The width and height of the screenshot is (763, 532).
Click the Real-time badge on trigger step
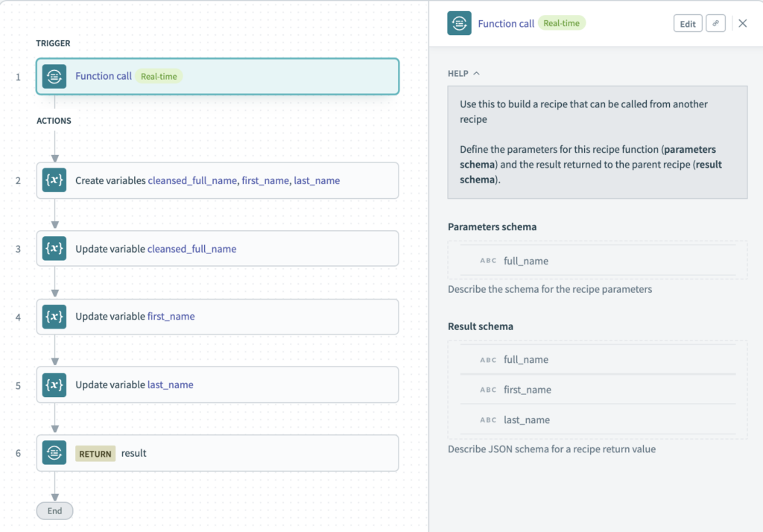click(x=159, y=77)
